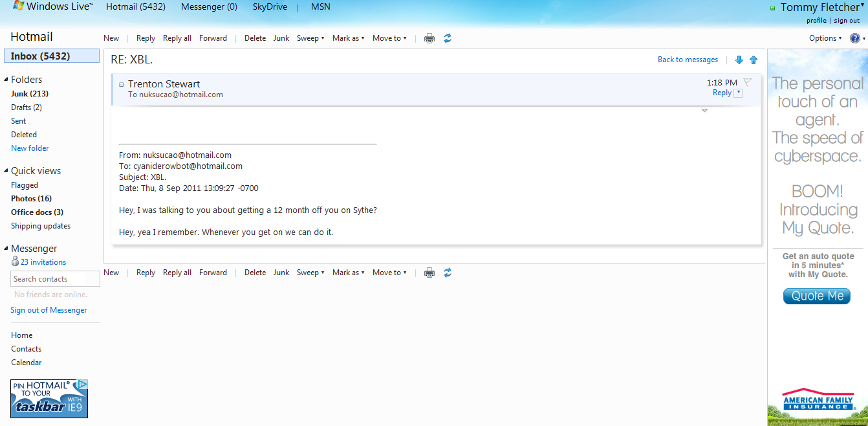Open Inbox (5432) folder
The height and width of the screenshot is (426, 868).
point(52,56)
